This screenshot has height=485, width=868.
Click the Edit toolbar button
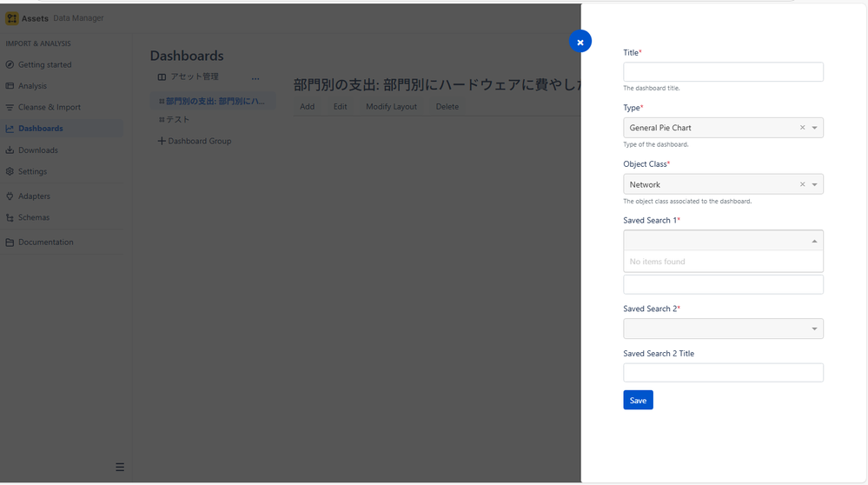(340, 107)
